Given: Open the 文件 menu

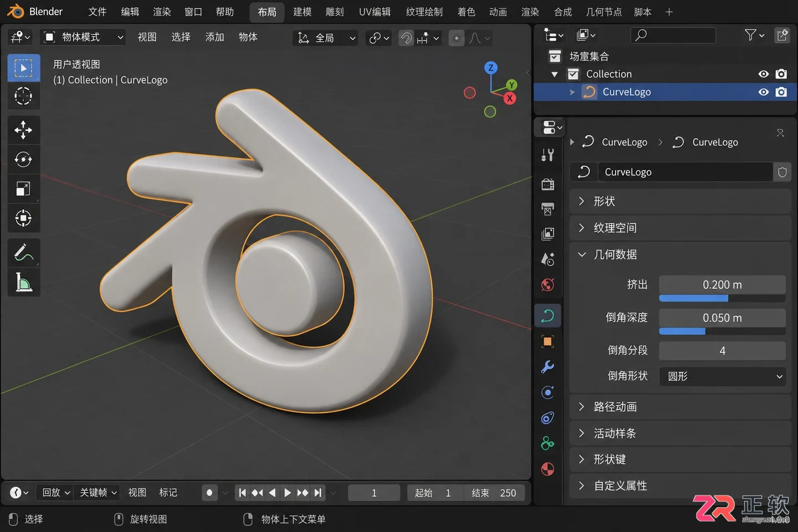Looking at the screenshot, I should point(97,12).
